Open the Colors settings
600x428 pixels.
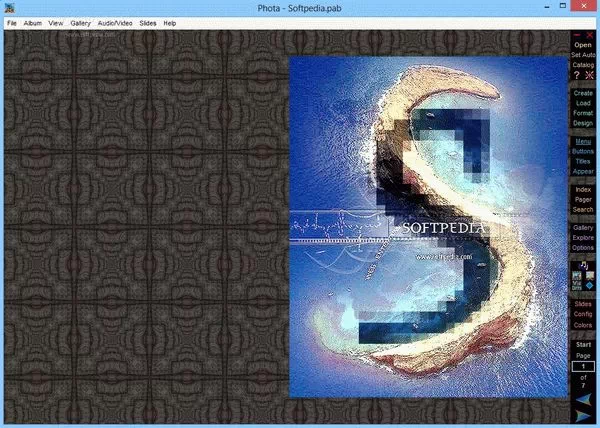[583, 325]
